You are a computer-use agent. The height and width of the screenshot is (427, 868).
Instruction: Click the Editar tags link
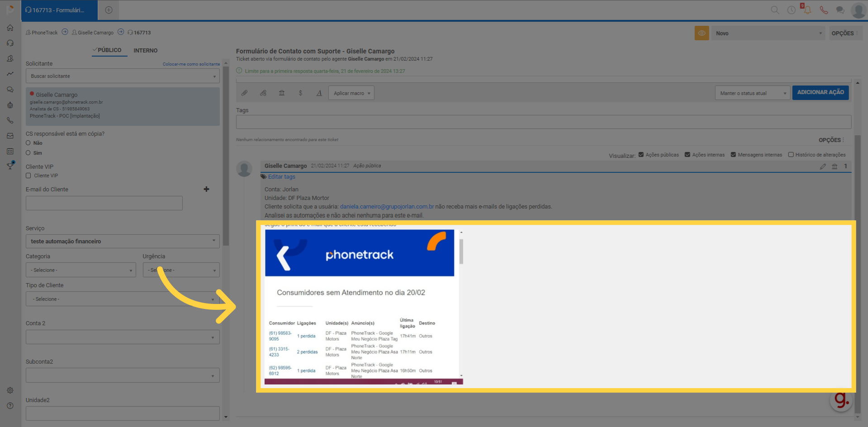point(281,177)
